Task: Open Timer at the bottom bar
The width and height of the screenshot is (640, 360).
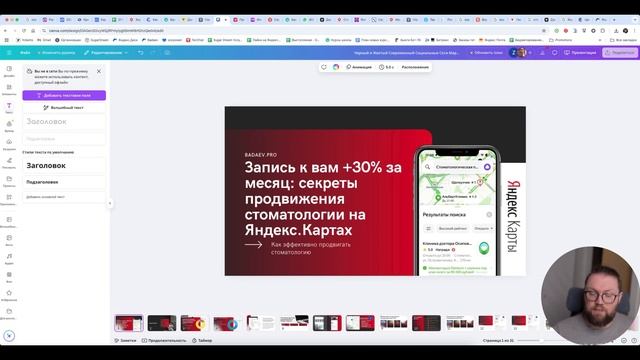Action: 202,340
